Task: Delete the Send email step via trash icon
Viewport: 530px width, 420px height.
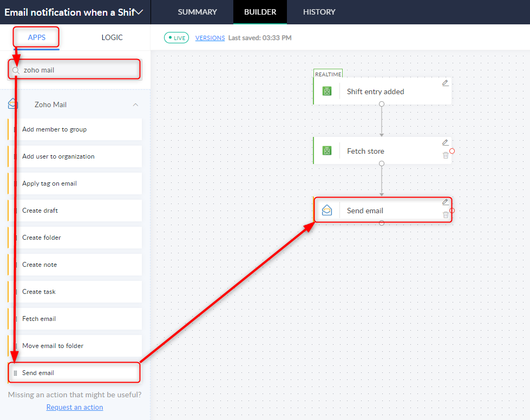Action: tap(446, 215)
